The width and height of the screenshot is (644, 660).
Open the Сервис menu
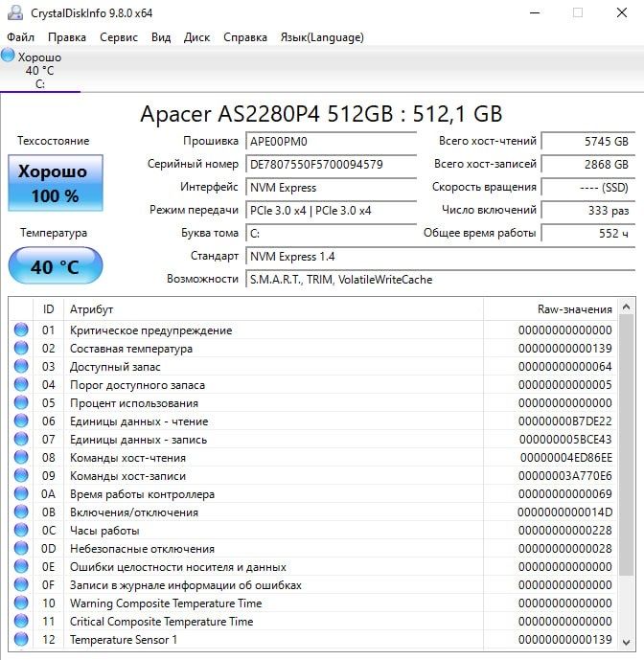[119, 37]
